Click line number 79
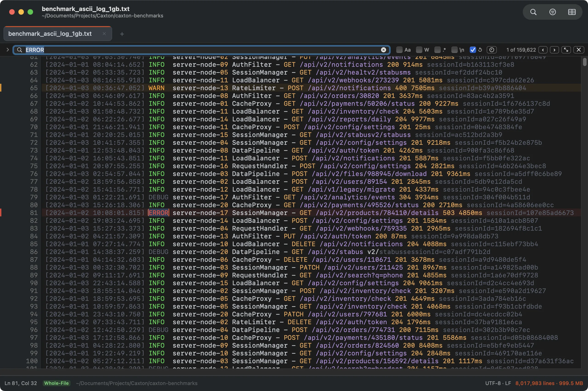Image resolution: width=588 pixels, height=391 pixels. click(x=34, y=197)
